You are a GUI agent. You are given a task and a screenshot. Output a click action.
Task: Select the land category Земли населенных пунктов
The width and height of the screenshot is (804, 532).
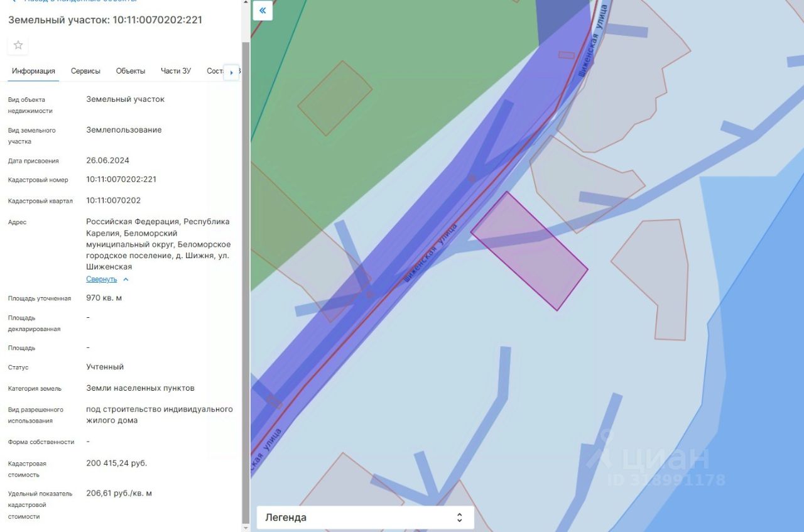click(141, 388)
